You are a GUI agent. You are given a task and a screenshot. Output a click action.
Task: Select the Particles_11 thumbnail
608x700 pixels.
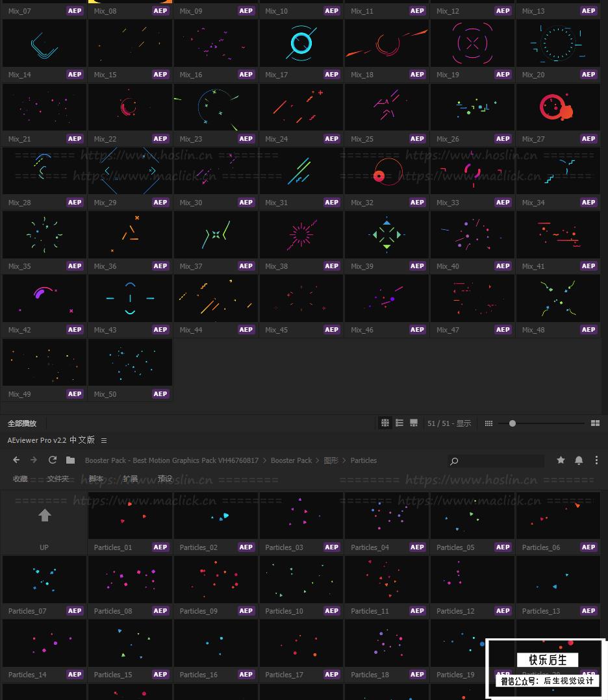click(x=387, y=579)
